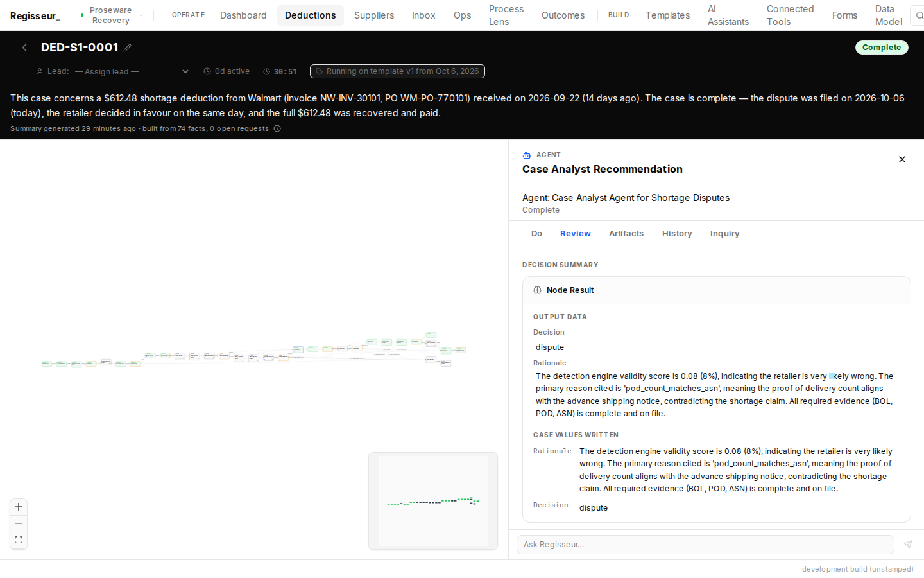924x578 pixels.
Task: Click the send icon next to Ask Regisseur
Action: tap(908, 545)
